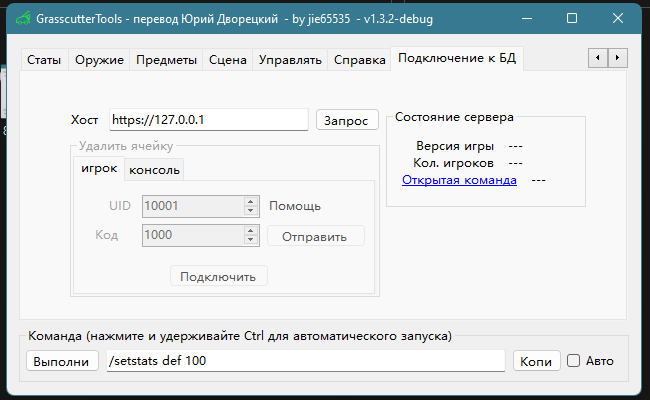
Task: Increase UID value with up spinner arrow
Action: [250, 201]
